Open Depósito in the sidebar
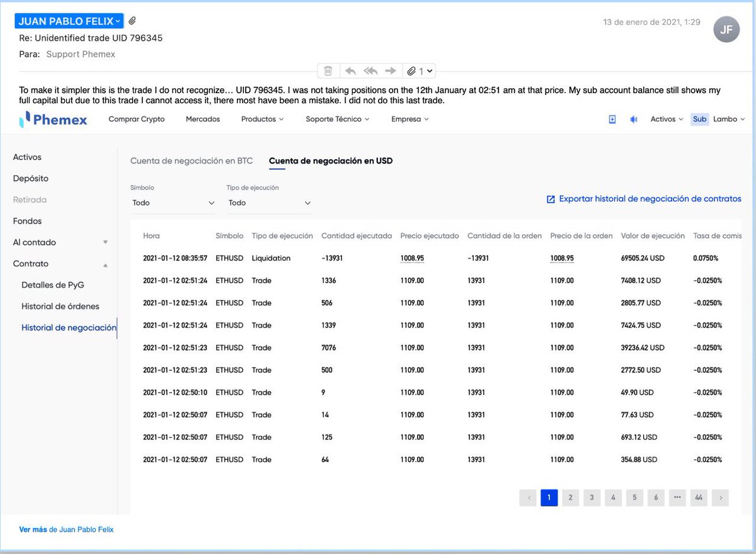 (x=31, y=179)
